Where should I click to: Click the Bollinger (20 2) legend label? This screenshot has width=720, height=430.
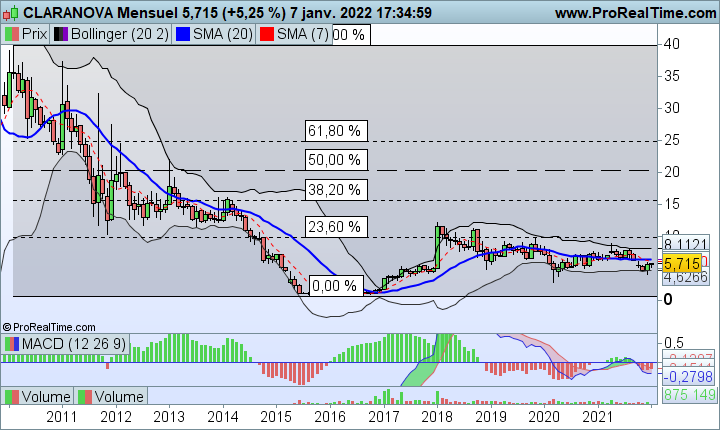pyautogui.click(x=120, y=34)
